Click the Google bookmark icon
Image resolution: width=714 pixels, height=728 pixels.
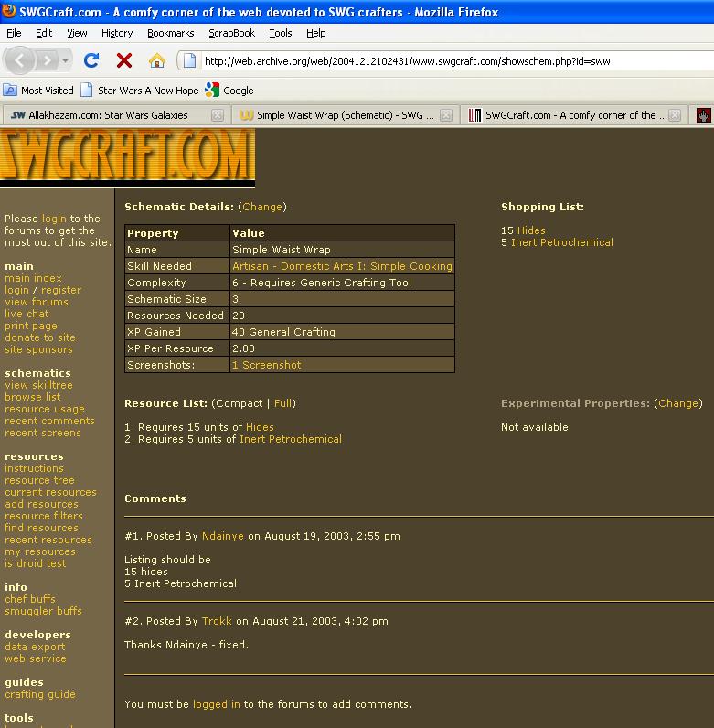click(213, 90)
